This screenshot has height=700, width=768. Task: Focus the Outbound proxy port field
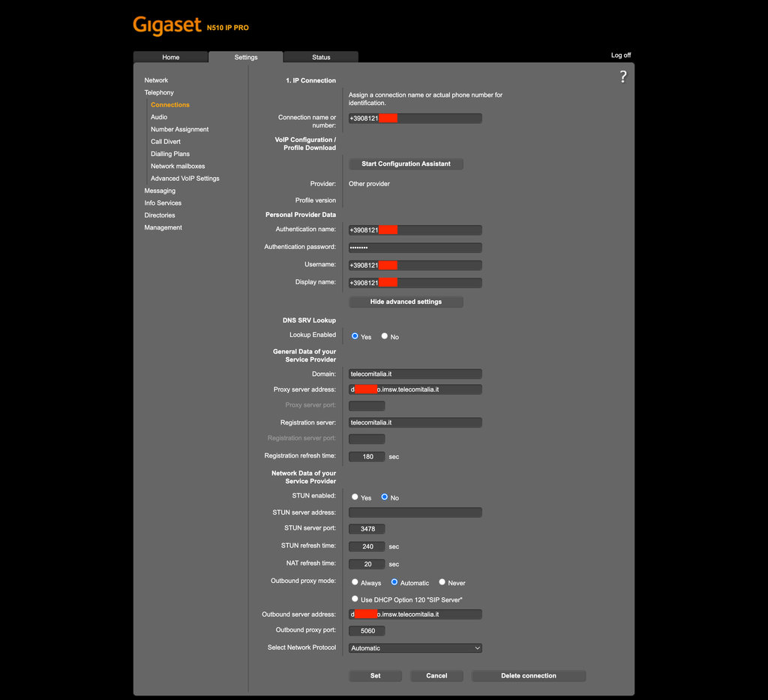click(x=367, y=631)
